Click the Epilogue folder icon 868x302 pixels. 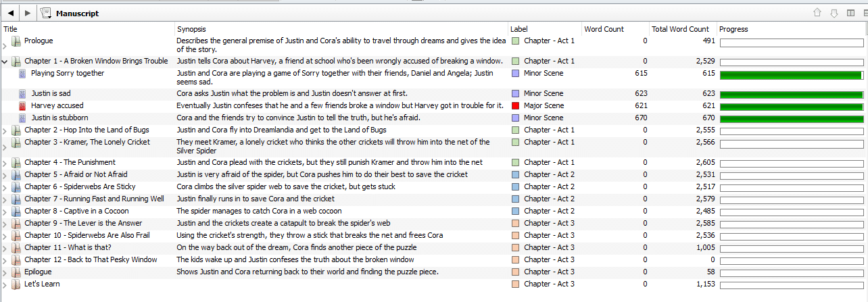[16, 272]
